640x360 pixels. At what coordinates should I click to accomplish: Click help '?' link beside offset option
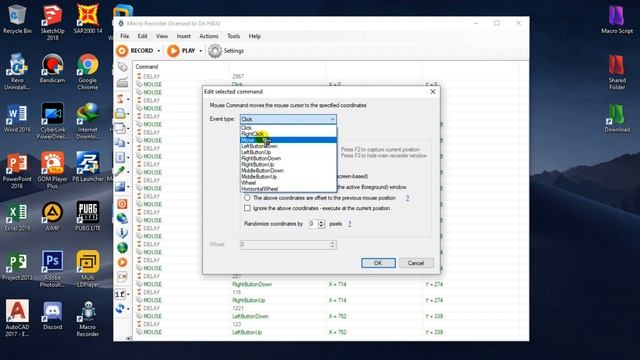[407, 198]
